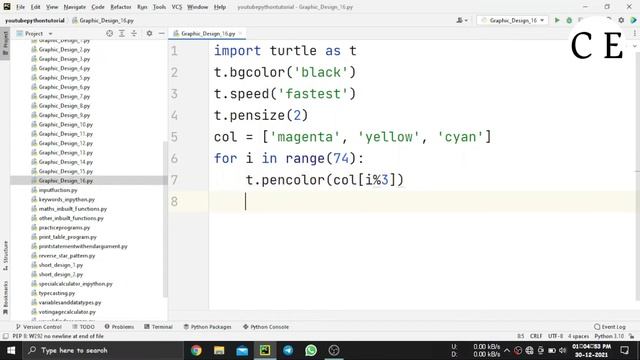The image size is (640, 360).
Task: Click the Expand All icon in Project panel
Action: pos(122,33)
